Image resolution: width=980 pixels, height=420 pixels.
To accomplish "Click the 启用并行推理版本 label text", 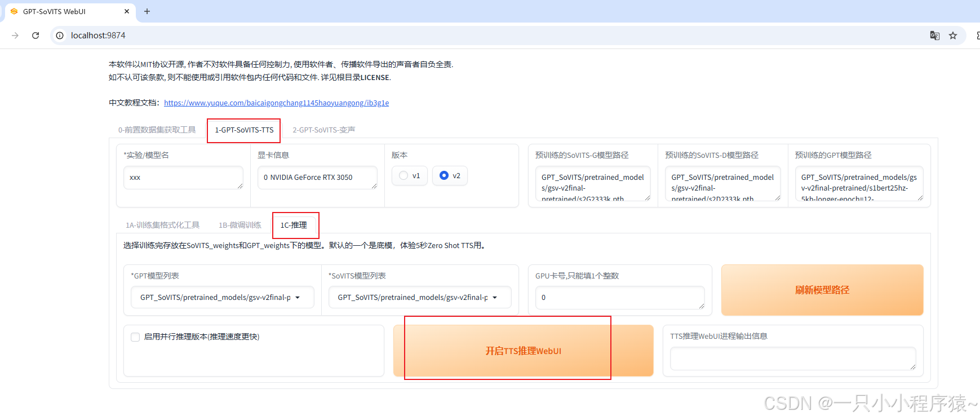I will (202, 337).
